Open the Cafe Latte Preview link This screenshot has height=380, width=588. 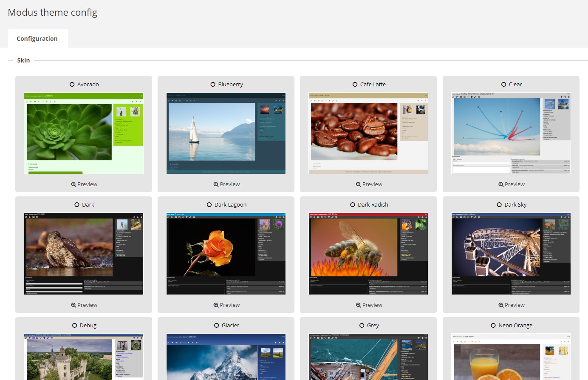click(x=369, y=184)
